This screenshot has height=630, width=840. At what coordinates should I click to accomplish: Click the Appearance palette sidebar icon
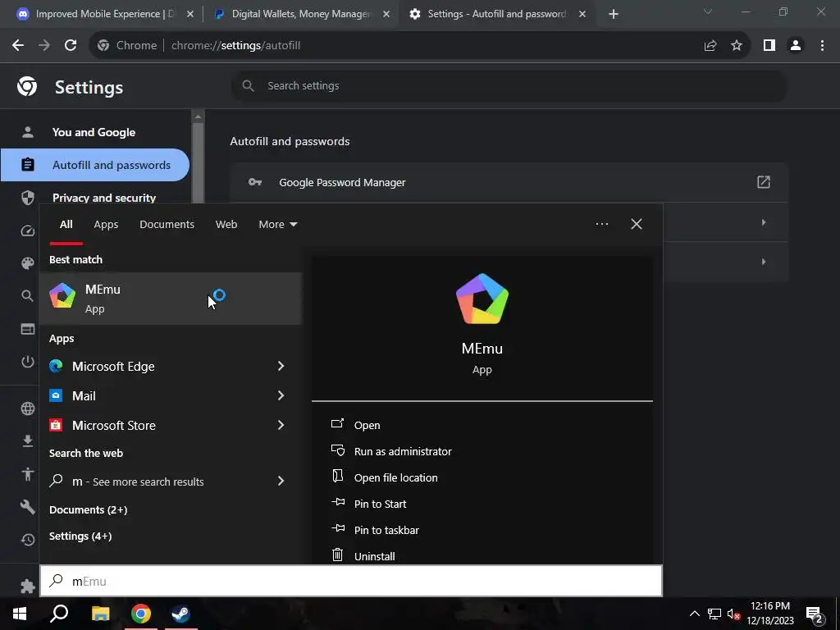28,263
